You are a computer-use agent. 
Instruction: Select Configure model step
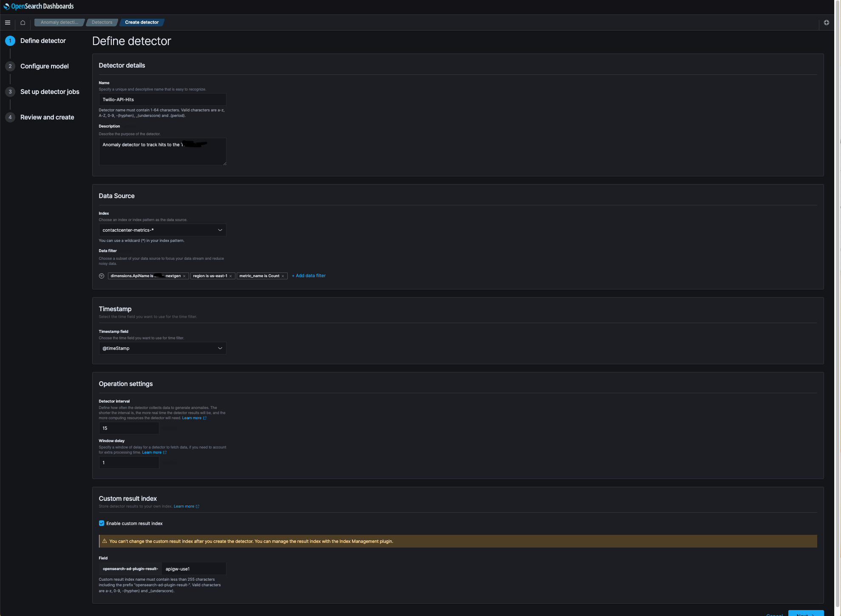coord(44,66)
